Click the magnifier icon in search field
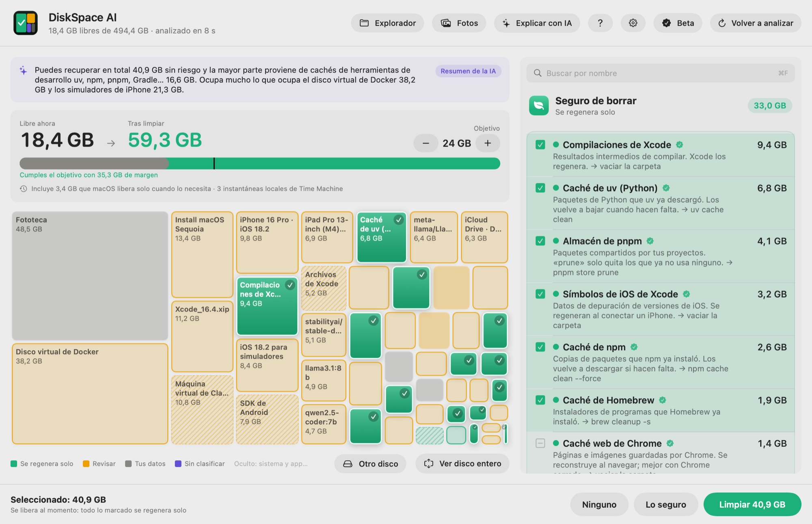The height and width of the screenshot is (524, 812). click(538, 73)
